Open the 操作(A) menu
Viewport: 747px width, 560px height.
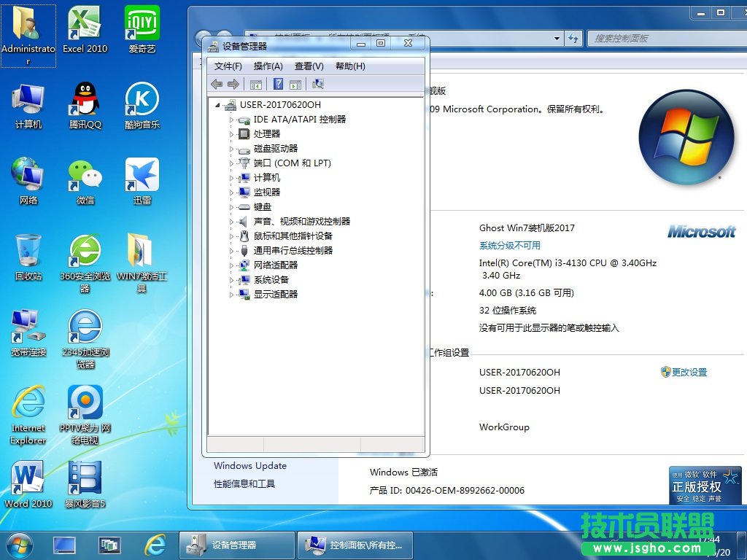pos(268,66)
